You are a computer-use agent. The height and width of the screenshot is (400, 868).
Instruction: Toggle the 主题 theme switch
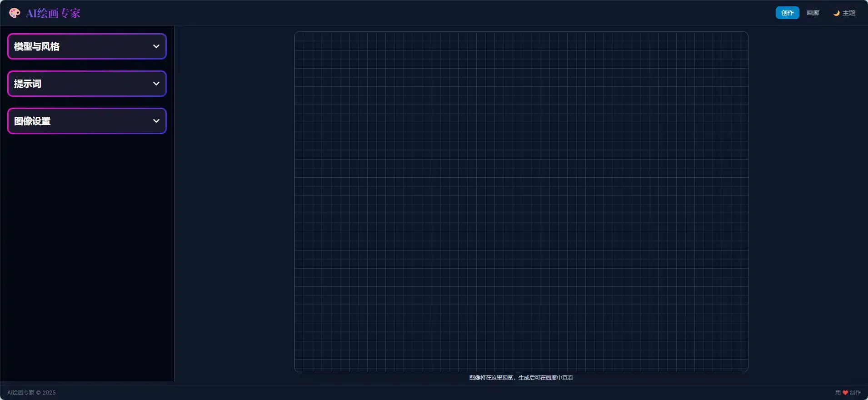click(844, 13)
